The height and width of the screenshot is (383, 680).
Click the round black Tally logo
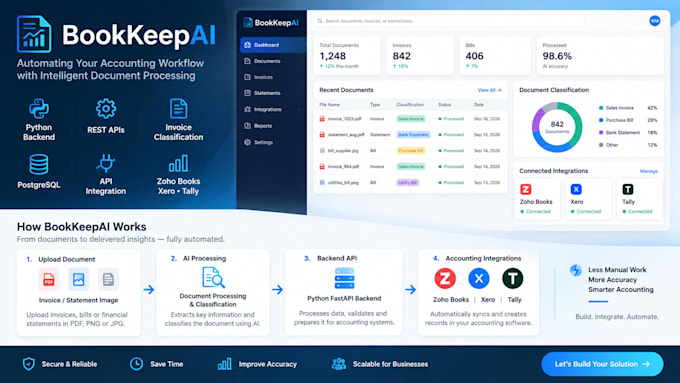[x=513, y=278]
